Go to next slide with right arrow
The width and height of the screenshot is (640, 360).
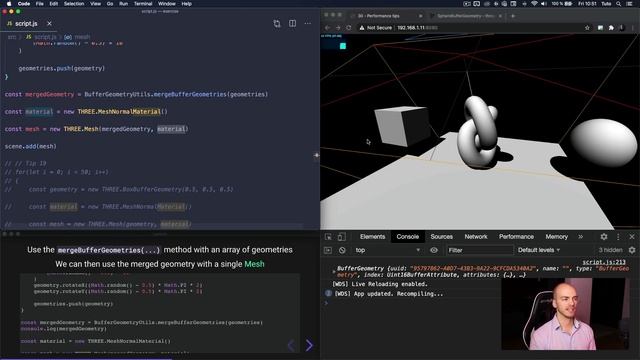(x=309, y=345)
